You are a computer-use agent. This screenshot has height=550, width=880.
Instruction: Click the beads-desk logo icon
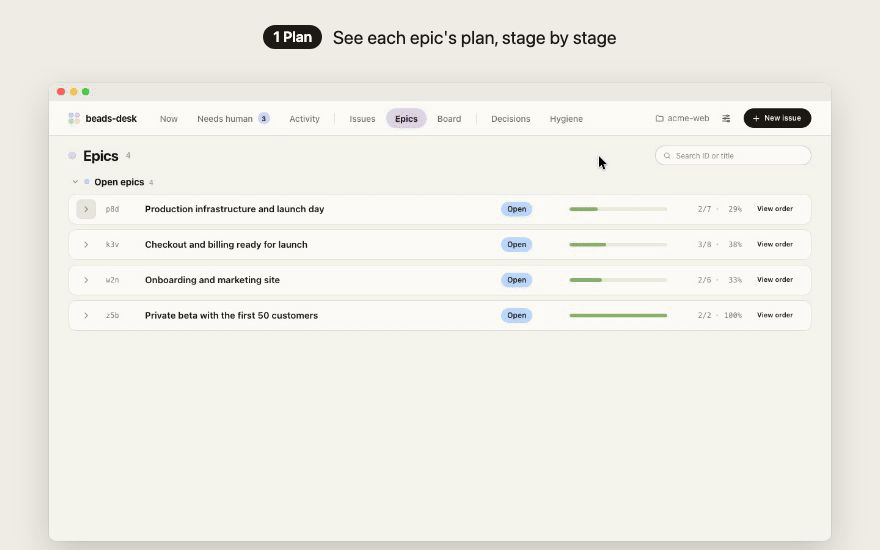pos(74,118)
